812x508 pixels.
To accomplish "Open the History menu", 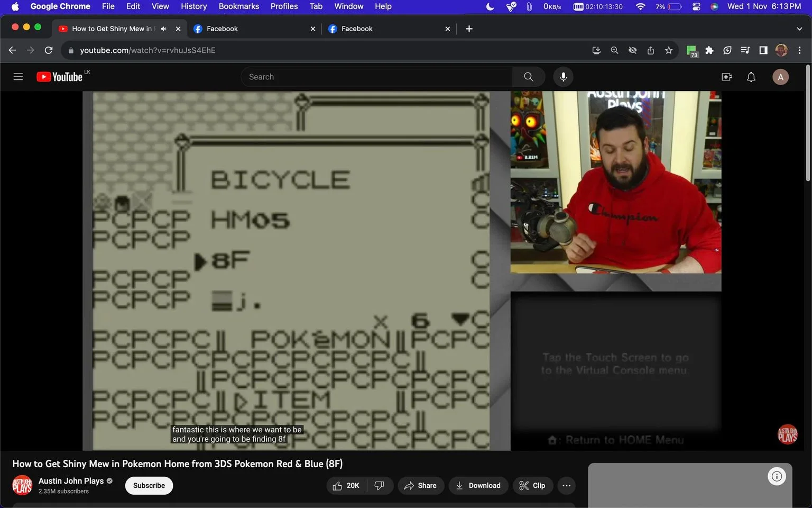I will click(x=193, y=6).
